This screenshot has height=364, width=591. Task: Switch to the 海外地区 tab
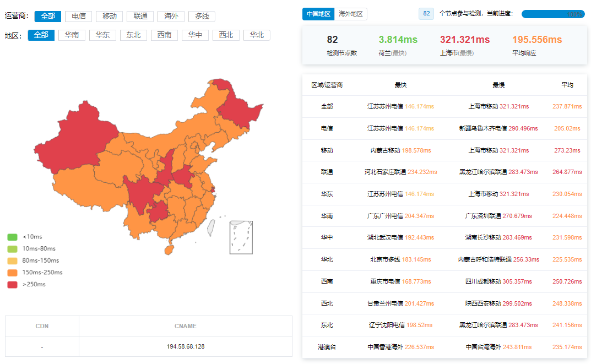pyautogui.click(x=351, y=14)
